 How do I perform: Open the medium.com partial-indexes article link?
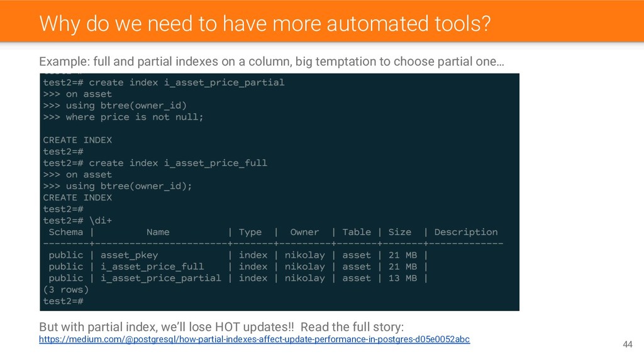(254, 339)
